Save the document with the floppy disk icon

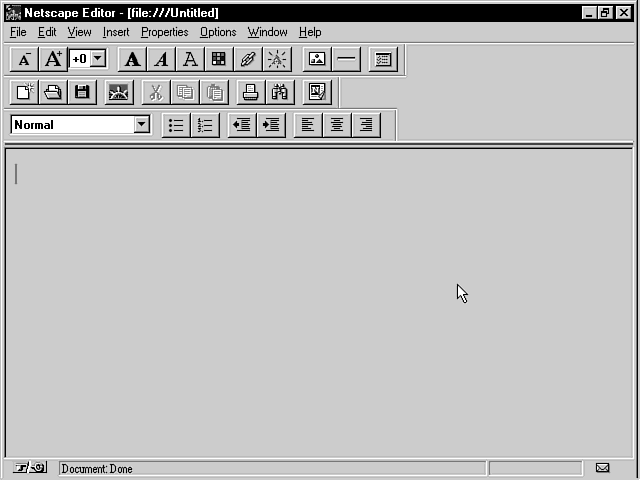point(82,92)
